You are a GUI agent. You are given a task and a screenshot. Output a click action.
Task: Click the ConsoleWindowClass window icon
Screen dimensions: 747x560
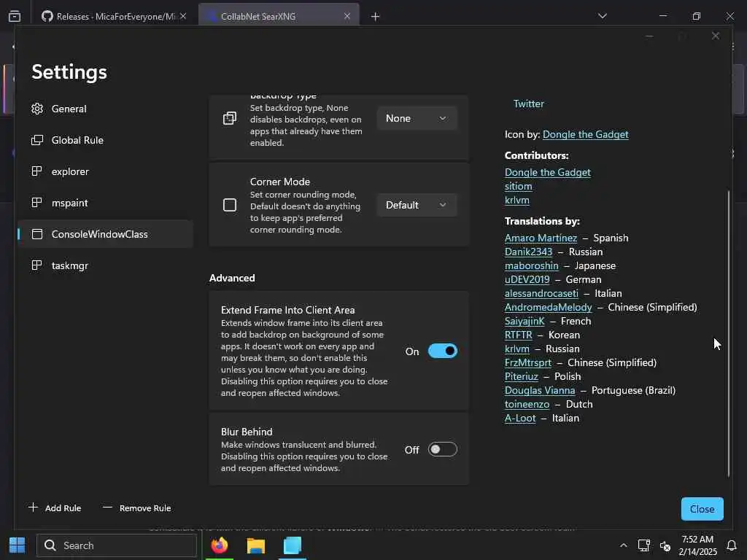point(37,234)
